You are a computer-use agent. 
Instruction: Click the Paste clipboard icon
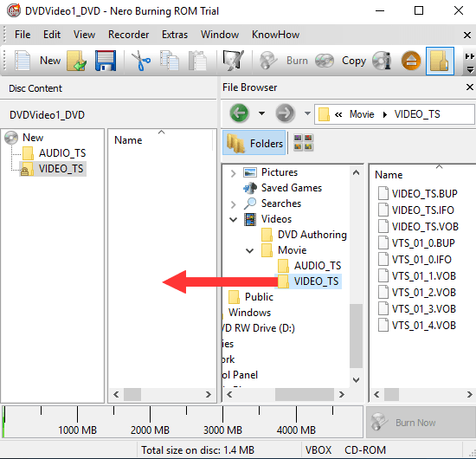(197, 61)
